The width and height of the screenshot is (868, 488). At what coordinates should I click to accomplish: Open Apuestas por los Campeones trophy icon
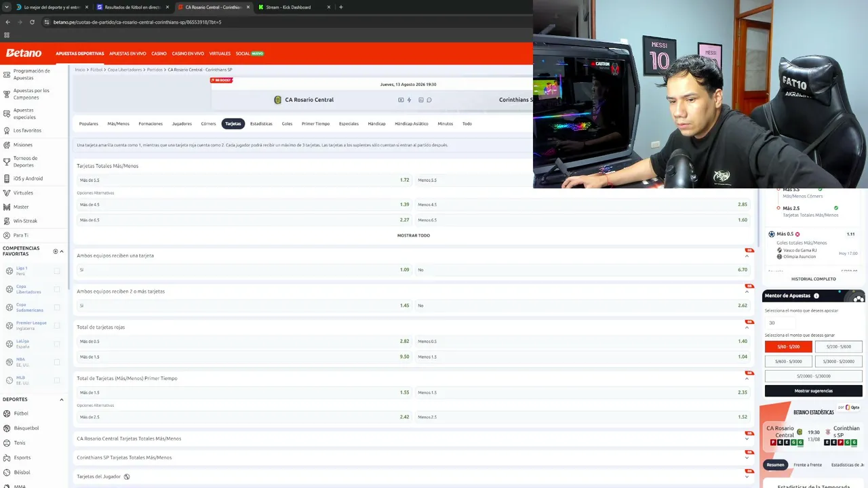(x=6, y=94)
